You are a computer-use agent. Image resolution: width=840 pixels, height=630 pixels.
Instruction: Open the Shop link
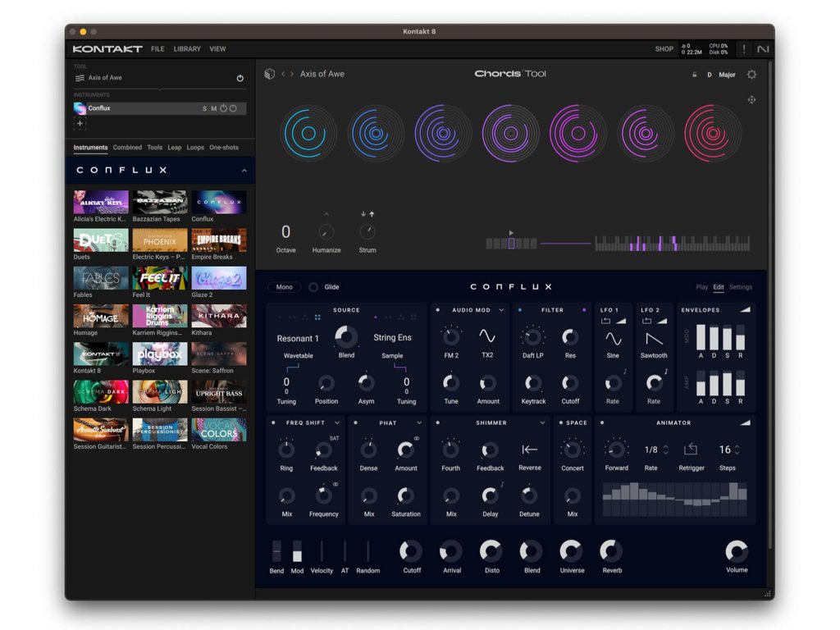[664, 49]
